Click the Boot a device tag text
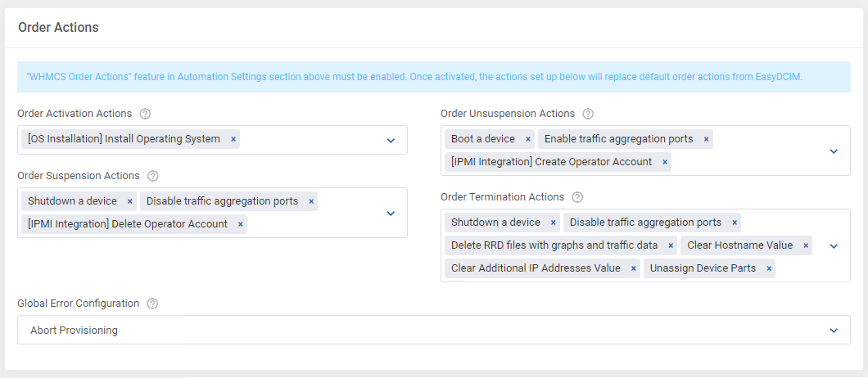This screenshot has height=378, width=868. pyautogui.click(x=482, y=139)
